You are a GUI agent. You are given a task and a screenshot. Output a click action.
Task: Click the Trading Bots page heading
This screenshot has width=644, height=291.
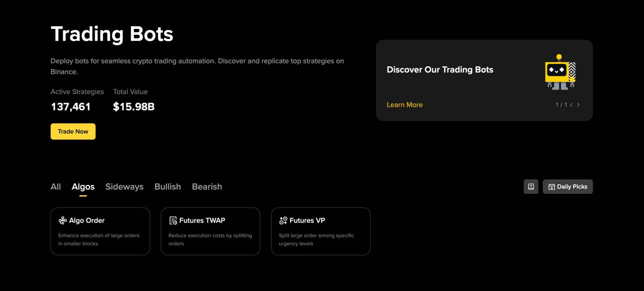coord(112,34)
